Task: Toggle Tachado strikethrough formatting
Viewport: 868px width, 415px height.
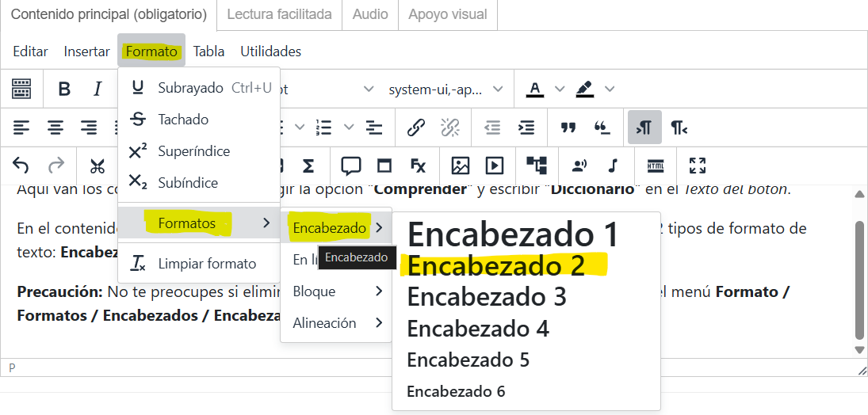Action: pos(199,119)
